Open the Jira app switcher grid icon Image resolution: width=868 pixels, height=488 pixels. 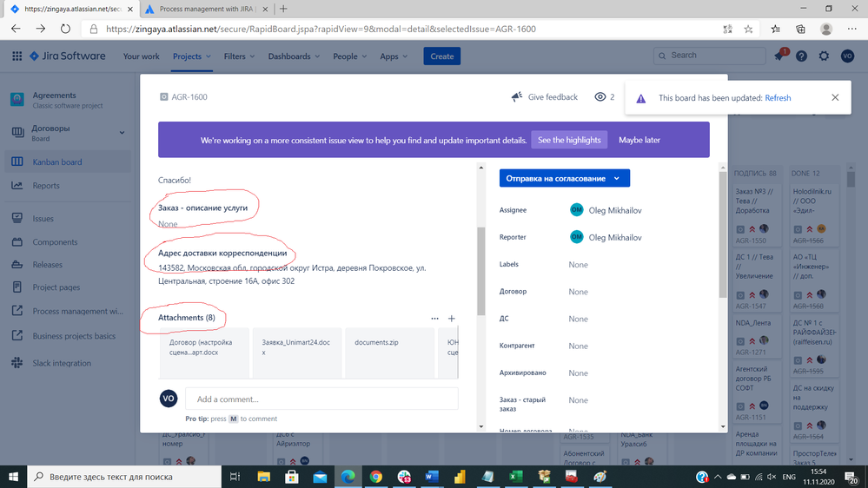[17, 56]
